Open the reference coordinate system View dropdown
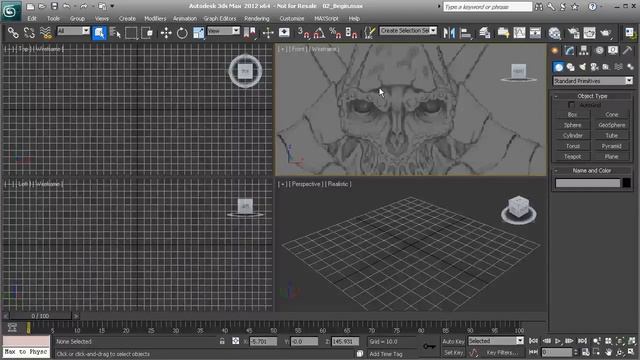This screenshot has height=360, width=640. (223, 31)
